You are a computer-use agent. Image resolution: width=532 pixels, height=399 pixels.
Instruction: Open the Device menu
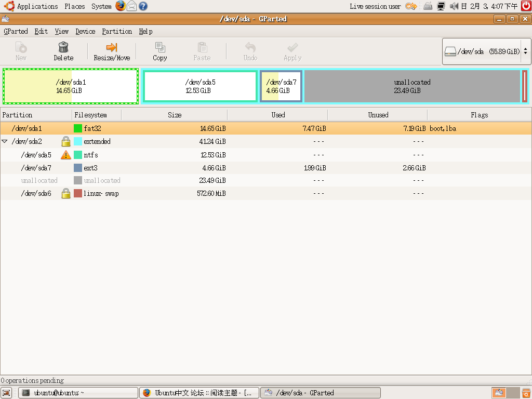point(85,31)
